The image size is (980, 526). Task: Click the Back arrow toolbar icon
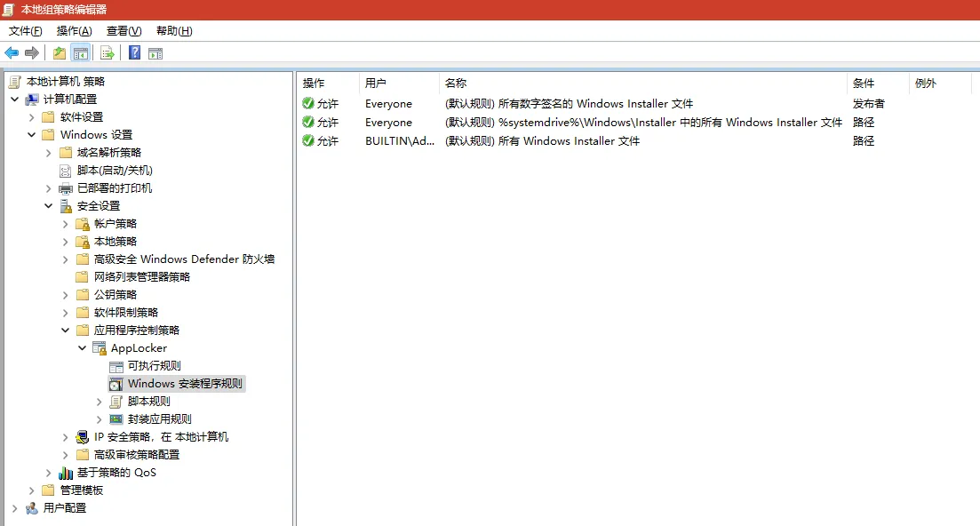[12, 53]
